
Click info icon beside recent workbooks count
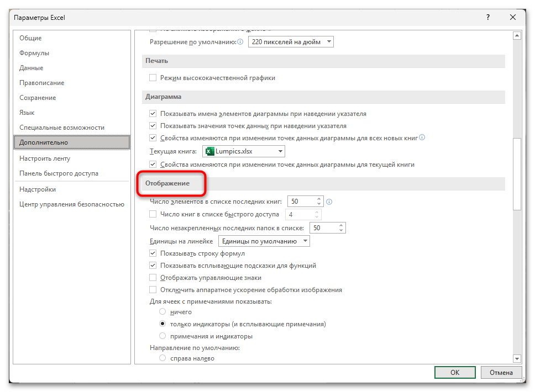(x=329, y=202)
